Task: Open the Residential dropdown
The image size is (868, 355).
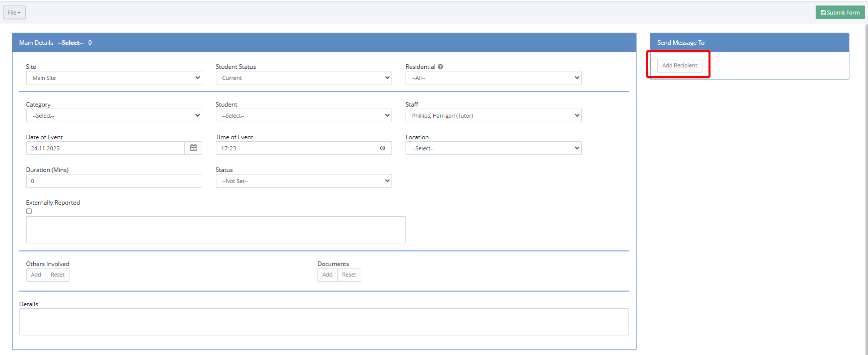Action: click(493, 78)
